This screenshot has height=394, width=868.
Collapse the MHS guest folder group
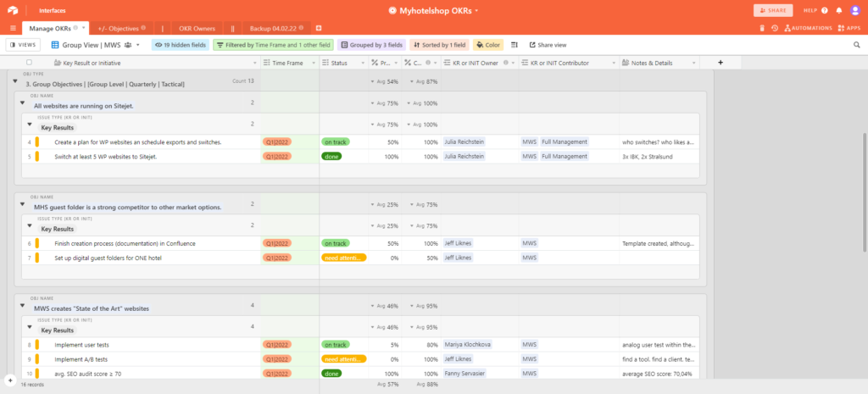coord(23,204)
